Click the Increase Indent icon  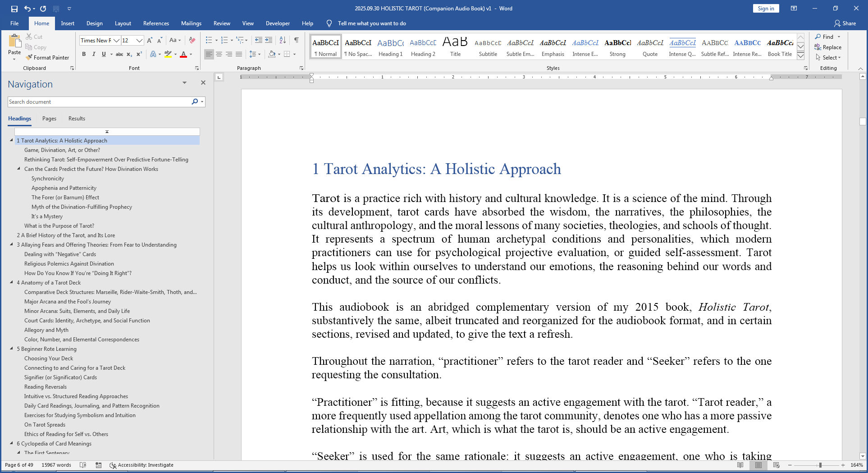tap(269, 41)
